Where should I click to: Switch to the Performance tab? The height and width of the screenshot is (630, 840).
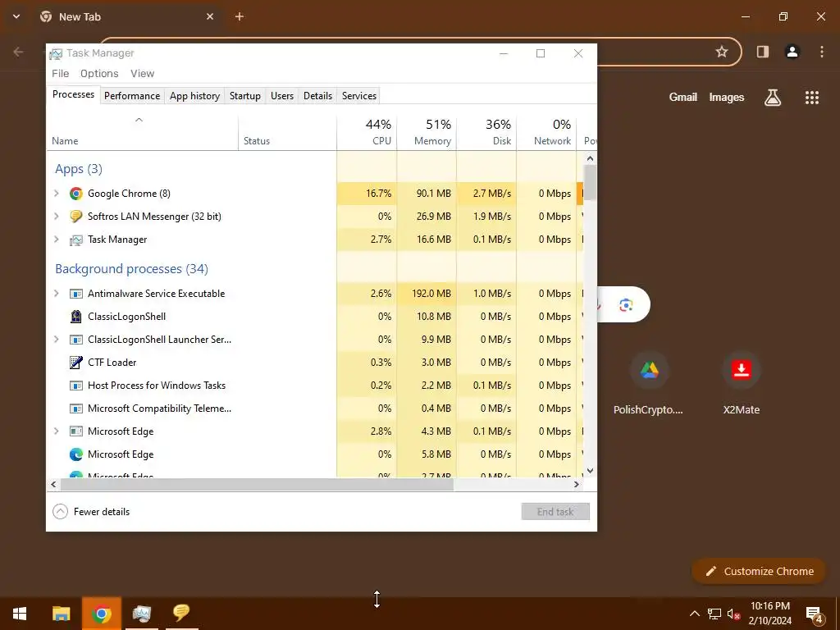click(132, 96)
